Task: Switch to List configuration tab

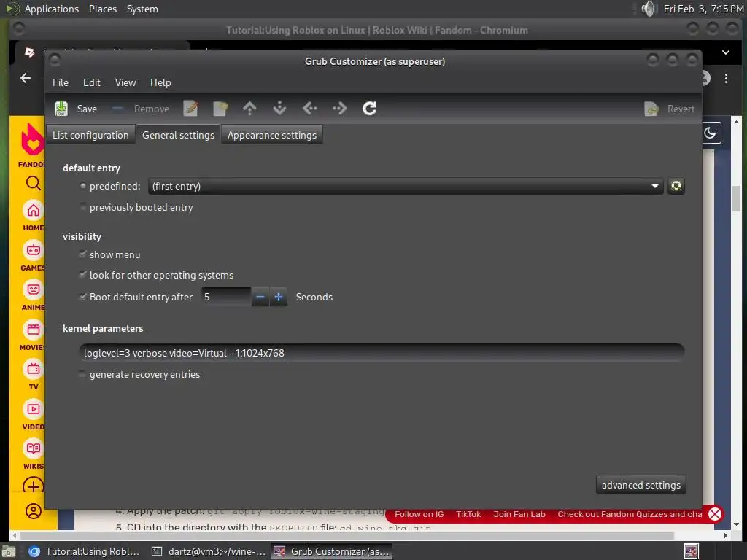Action: coord(90,135)
